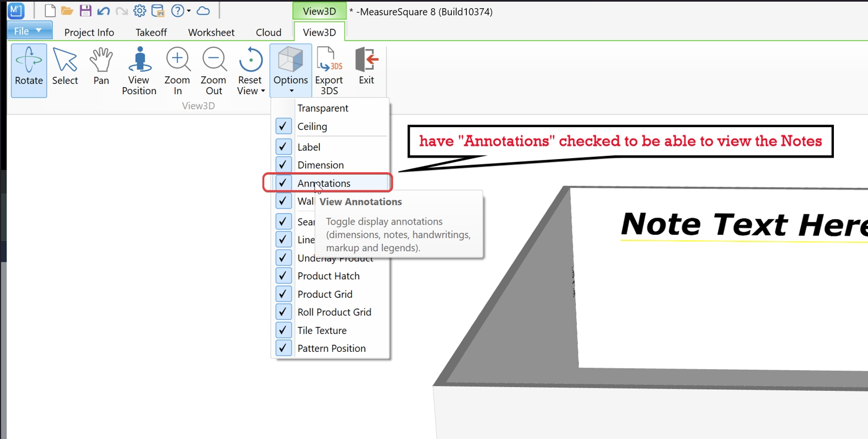Undo the last action
This screenshot has width=868, height=439.
103,11
